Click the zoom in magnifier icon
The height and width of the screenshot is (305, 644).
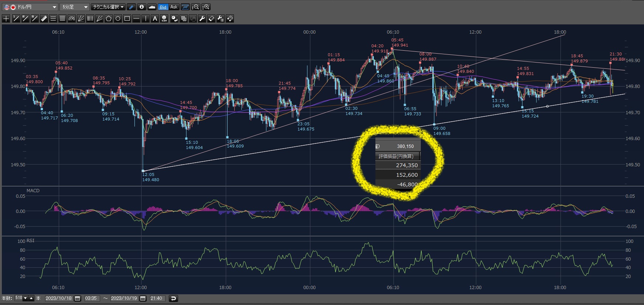(x=206, y=7)
